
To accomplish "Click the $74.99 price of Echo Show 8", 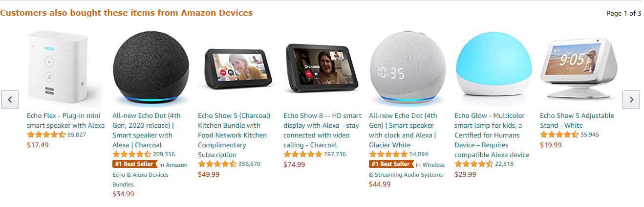I will click(294, 164).
